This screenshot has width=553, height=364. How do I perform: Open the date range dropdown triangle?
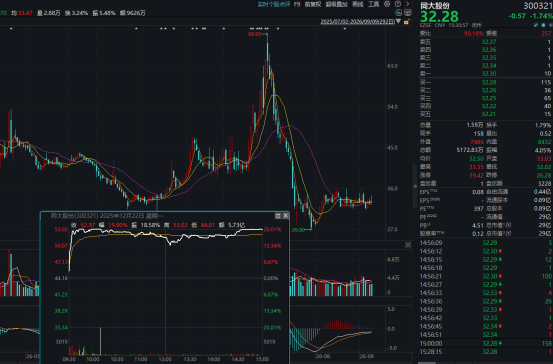pyautogui.click(x=399, y=22)
